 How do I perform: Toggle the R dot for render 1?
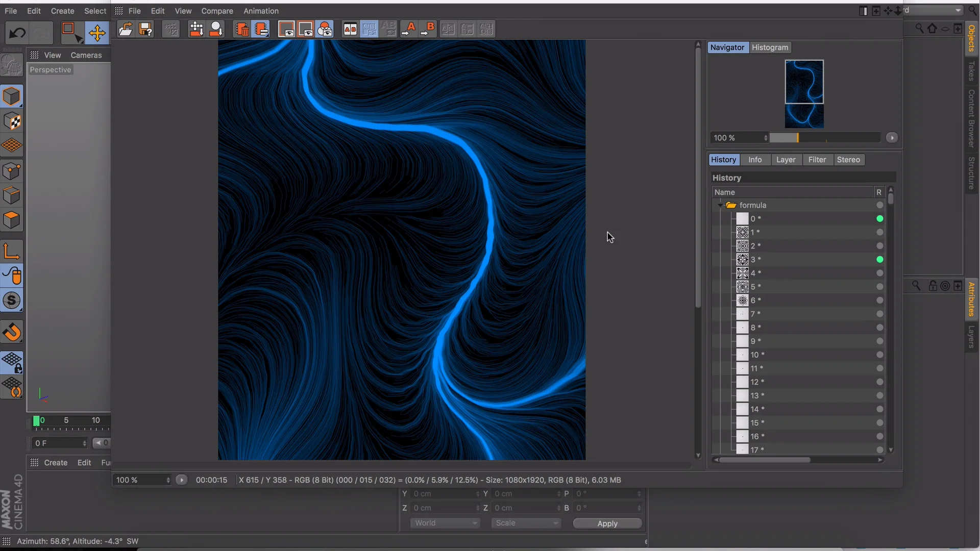tap(879, 232)
